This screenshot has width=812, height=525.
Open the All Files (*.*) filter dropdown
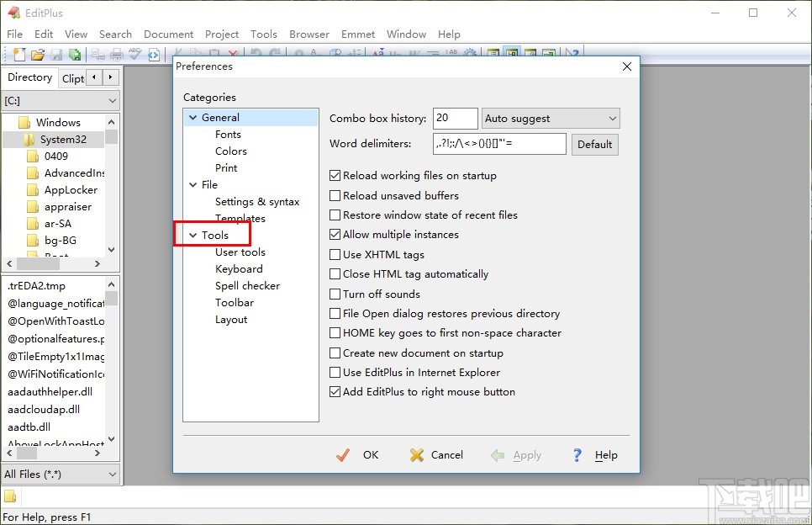(61, 475)
